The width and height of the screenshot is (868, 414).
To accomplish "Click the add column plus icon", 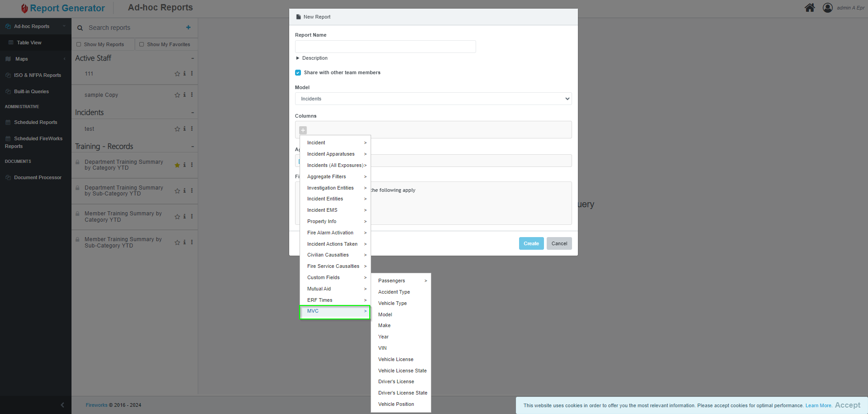I will pos(303,130).
